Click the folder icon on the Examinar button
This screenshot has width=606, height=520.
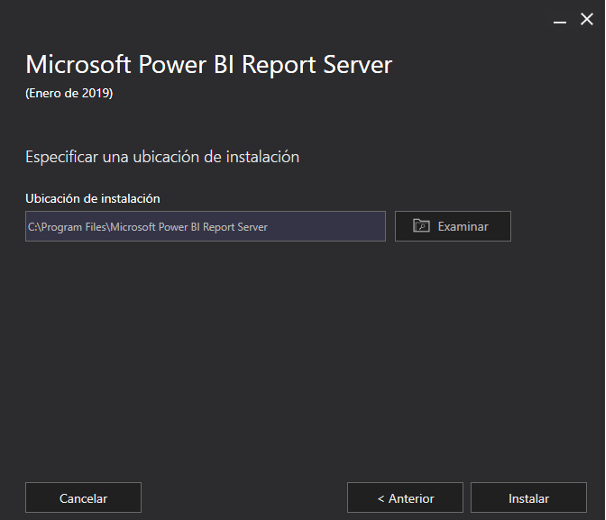(x=421, y=226)
